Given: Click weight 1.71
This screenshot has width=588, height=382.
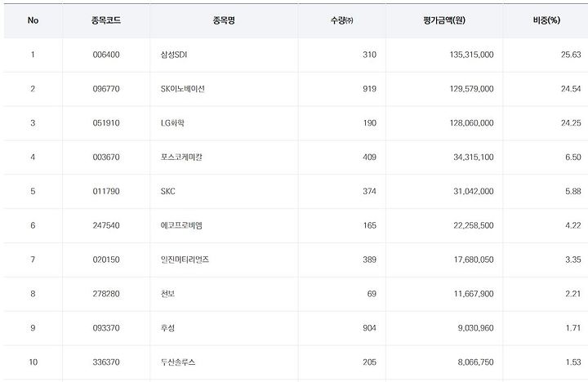Looking at the screenshot, I should 573,328.
